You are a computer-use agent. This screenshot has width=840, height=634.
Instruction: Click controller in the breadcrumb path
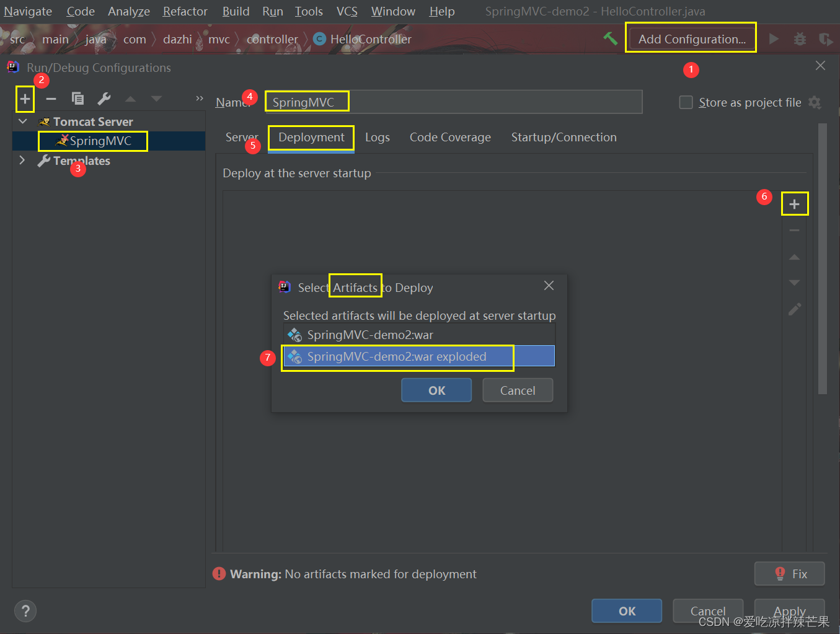(272, 39)
